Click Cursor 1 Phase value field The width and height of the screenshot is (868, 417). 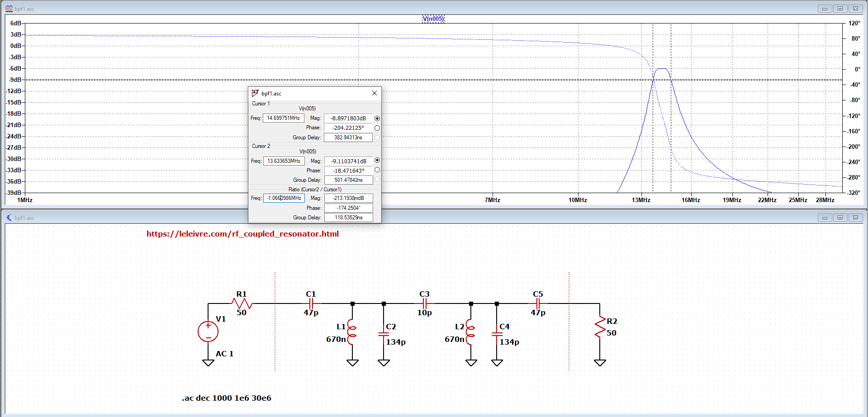[348, 128]
